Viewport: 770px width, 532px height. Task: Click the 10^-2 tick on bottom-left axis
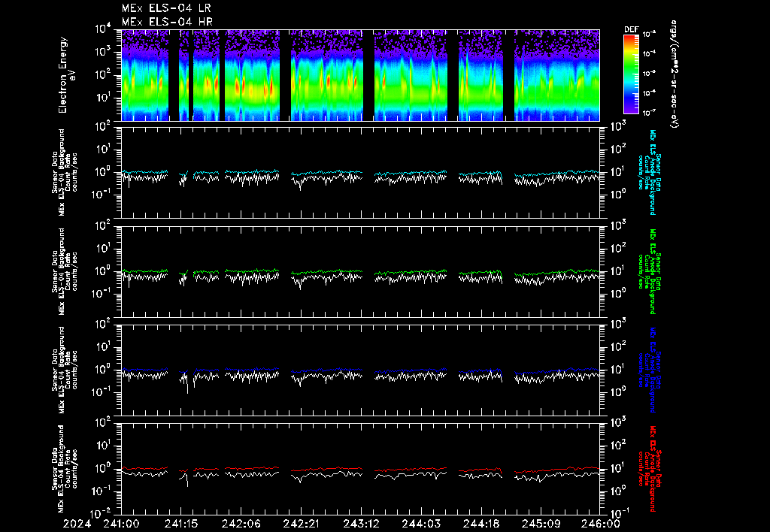[x=102, y=513]
